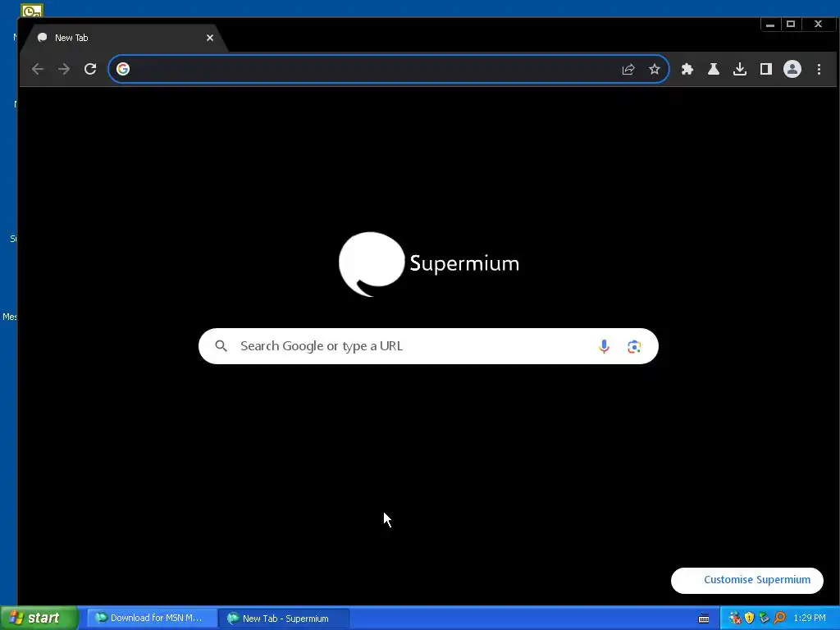This screenshot has height=630, width=840.
Task: Switch to Download for MSN M... taskbar window
Action: coord(152,618)
